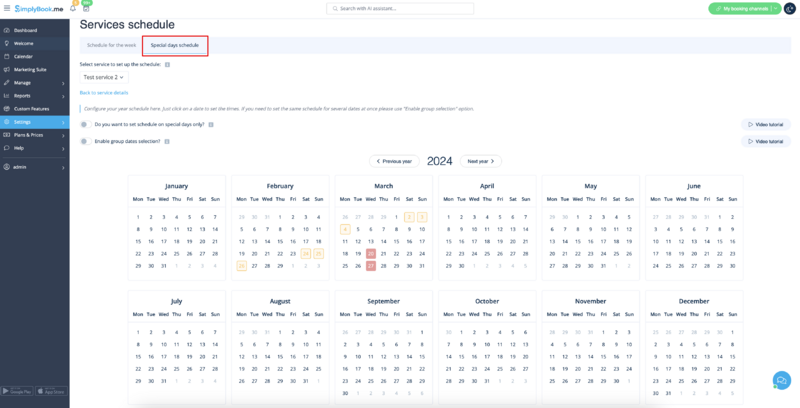
Task: Click the Previous year button
Action: pyautogui.click(x=394, y=161)
